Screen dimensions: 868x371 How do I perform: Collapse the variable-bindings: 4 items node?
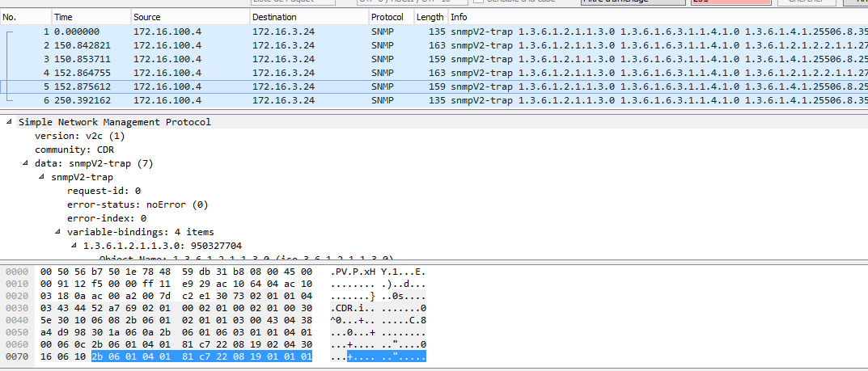coord(58,232)
